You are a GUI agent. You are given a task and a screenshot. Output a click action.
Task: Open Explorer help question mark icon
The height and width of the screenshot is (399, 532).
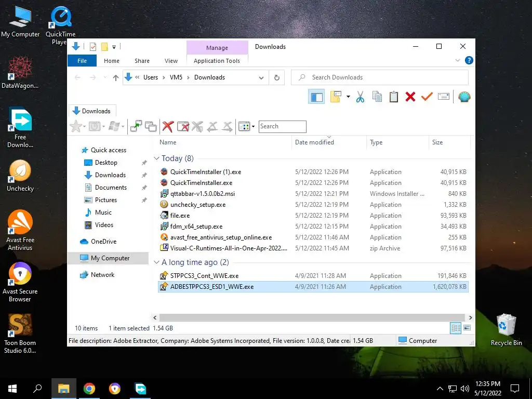pos(469,60)
